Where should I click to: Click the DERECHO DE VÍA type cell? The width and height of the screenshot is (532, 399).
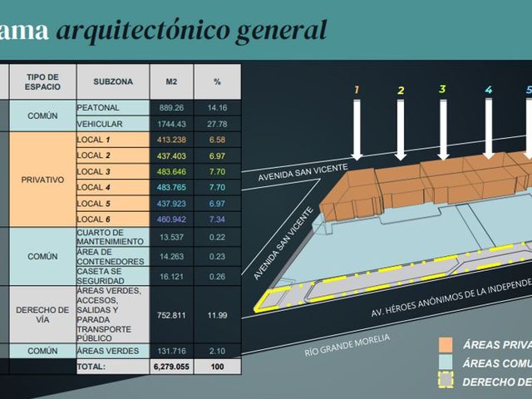42,314
